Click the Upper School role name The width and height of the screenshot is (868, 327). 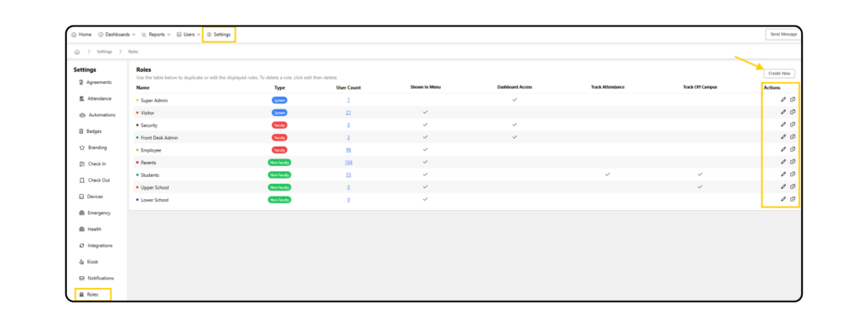tap(155, 187)
